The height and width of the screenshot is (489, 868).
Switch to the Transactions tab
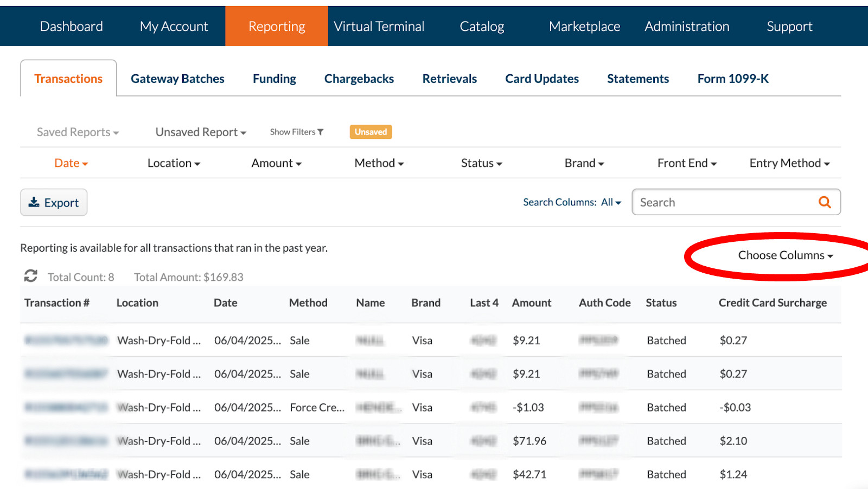(68, 79)
